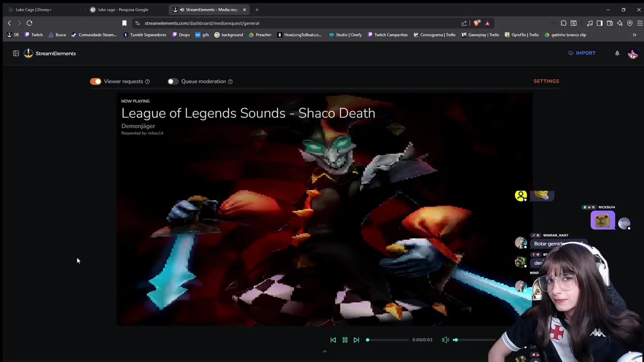Click the League of Legends Sounds title
Viewport: 644px width, 362px height.
pyautogui.click(x=248, y=113)
